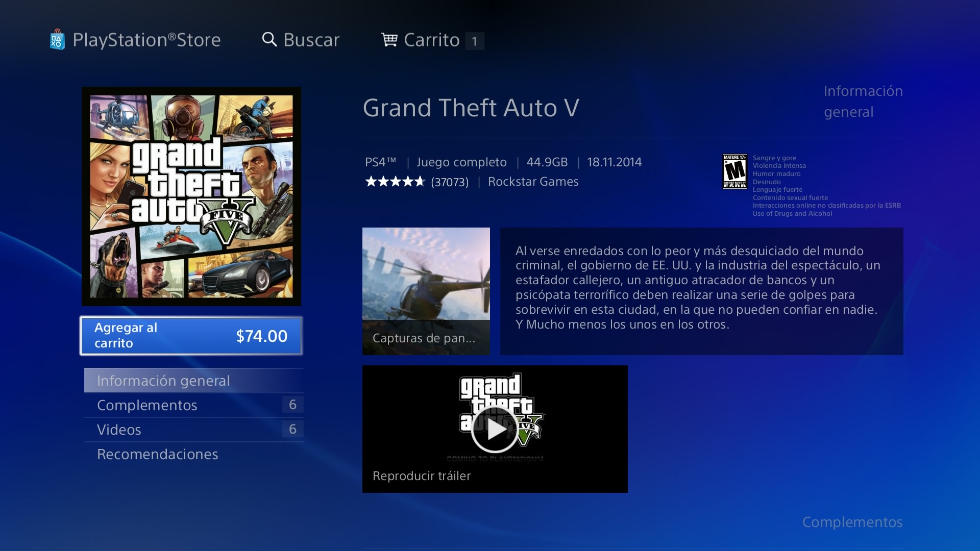Click the cart item count badge

coord(475,41)
